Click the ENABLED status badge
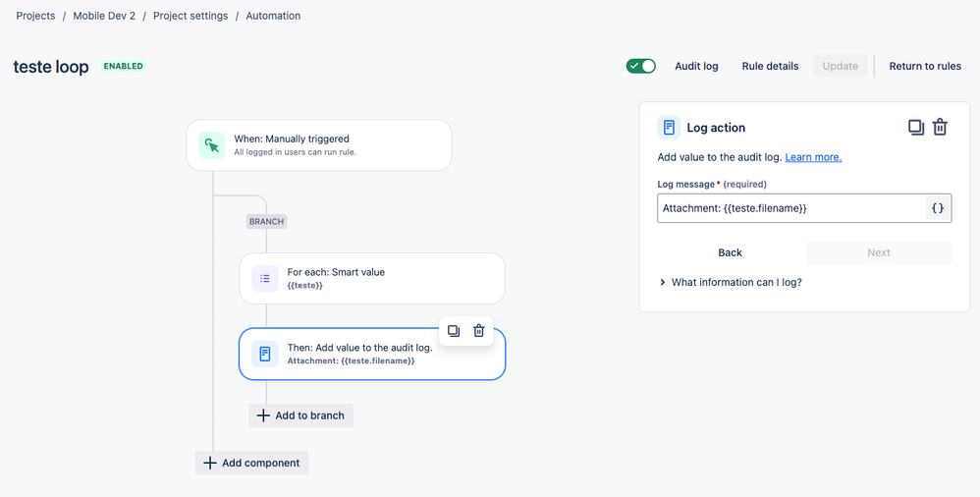The image size is (980, 497). click(x=123, y=66)
